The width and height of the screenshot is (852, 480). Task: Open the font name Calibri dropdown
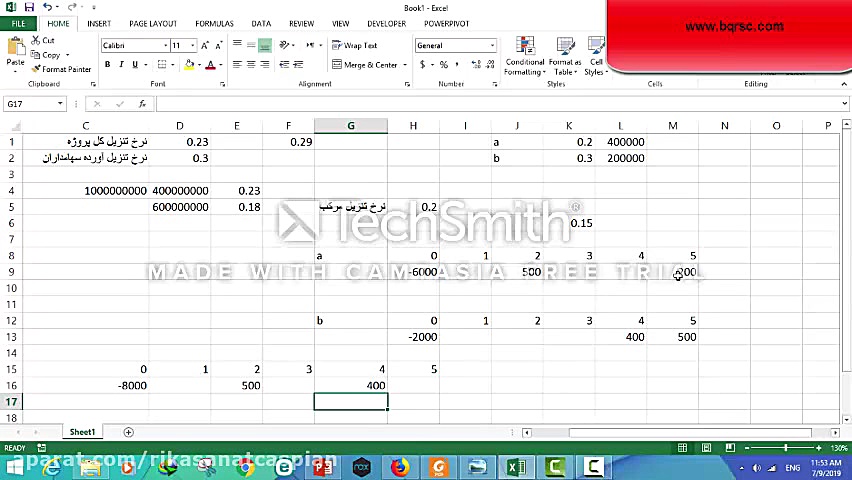tap(166, 46)
